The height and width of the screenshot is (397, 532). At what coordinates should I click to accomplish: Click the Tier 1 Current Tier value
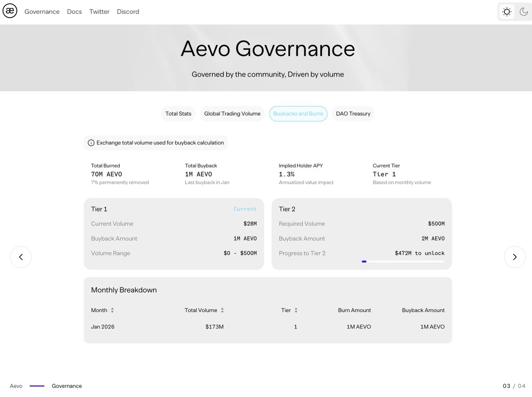pyautogui.click(x=384, y=174)
